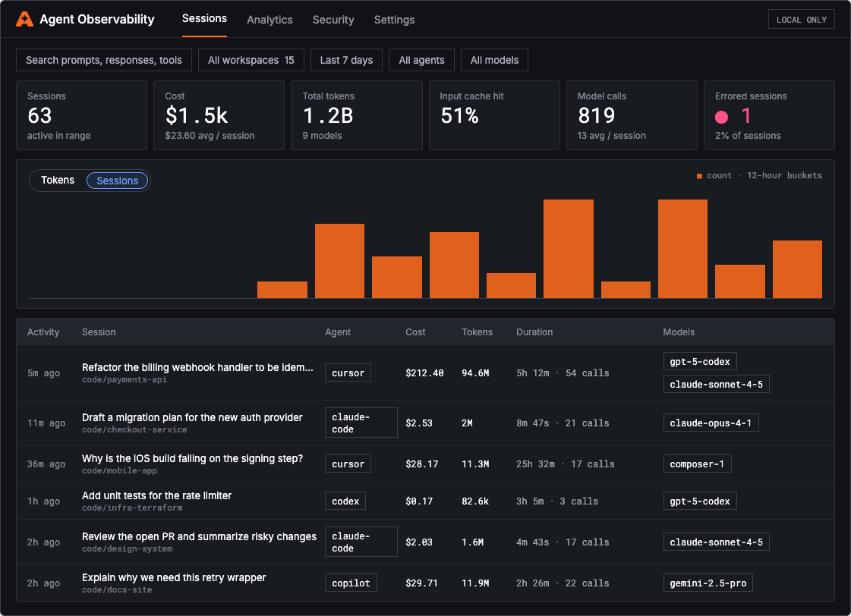Sort by the Activity column header
Viewport: 851px width, 616px height.
pyautogui.click(x=43, y=332)
